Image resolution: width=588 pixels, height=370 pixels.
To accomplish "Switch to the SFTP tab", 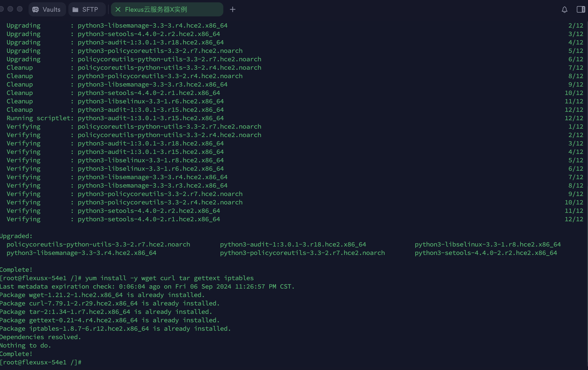I will pos(90,10).
